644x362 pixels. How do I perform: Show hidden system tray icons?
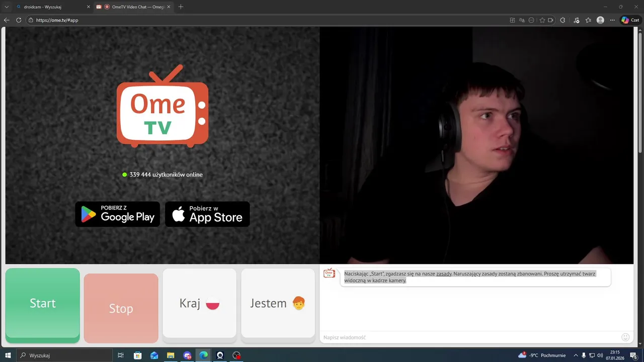pyautogui.click(x=576, y=355)
